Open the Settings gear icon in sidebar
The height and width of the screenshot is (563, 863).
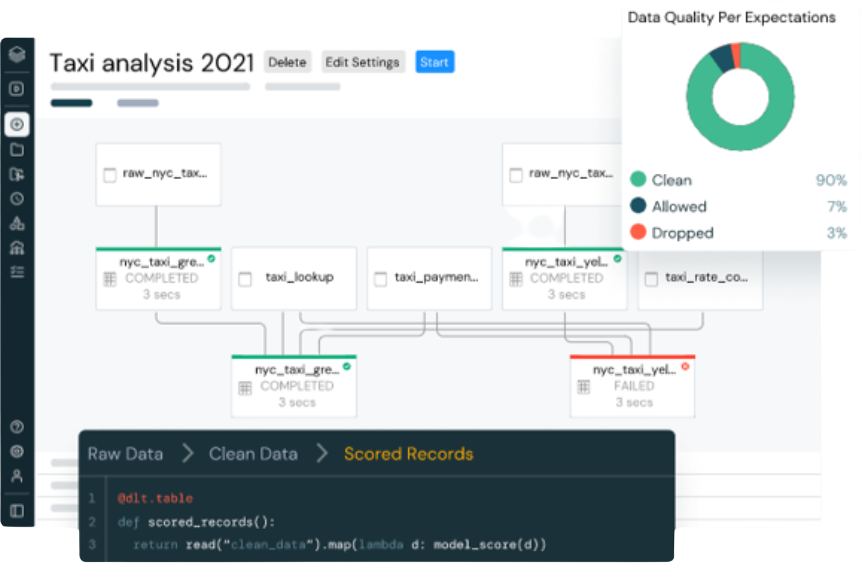[x=17, y=451]
